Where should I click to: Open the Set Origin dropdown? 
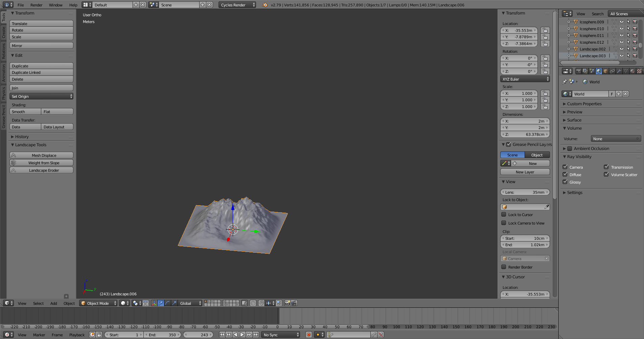point(41,97)
